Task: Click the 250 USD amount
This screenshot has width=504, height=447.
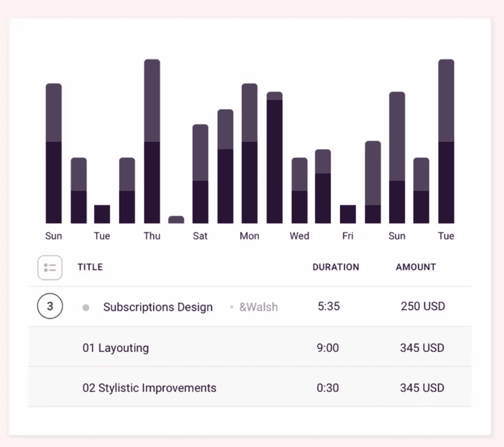Action: click(422, 307)
